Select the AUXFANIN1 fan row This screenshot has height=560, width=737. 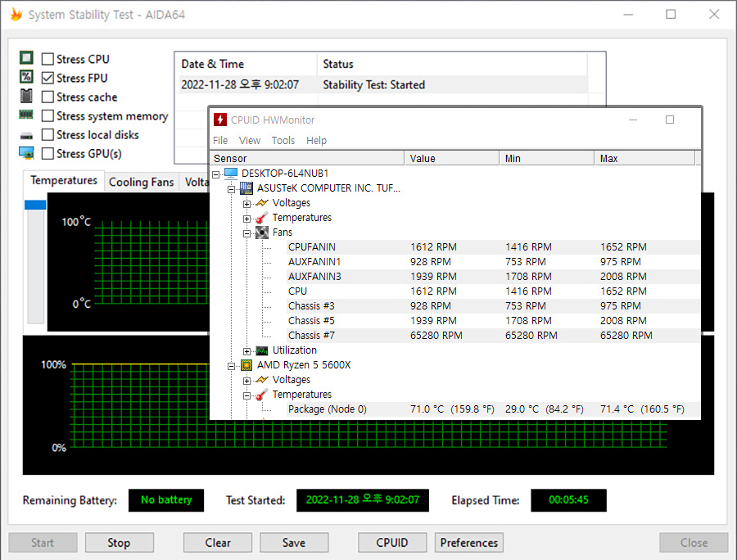point(494,262)
